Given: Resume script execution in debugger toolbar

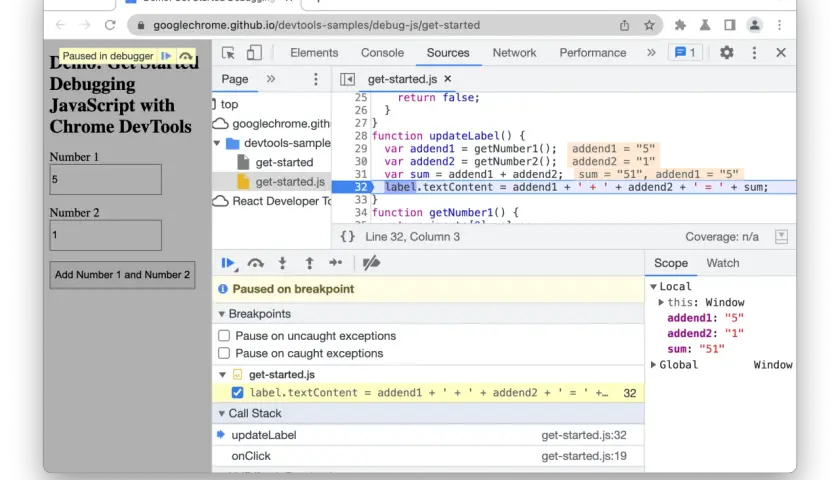Looking at the screenshot, I should pyautogui.click(x=228, y=263).
